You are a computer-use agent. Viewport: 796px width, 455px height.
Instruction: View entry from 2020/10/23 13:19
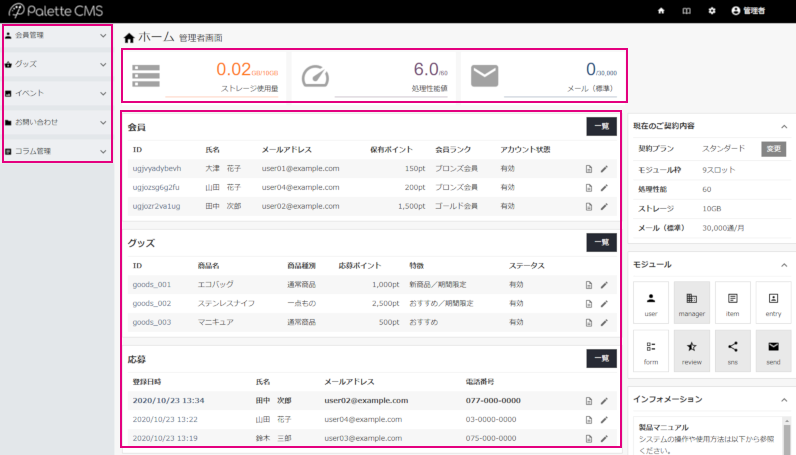click(x=589, y=439)
